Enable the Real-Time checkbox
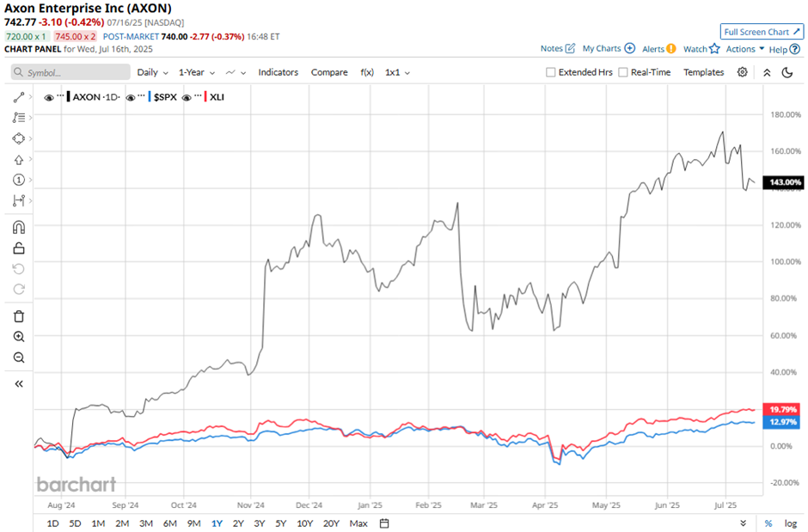Image resolution: width=808 pixels, height=532 pixels. point(623,72)
